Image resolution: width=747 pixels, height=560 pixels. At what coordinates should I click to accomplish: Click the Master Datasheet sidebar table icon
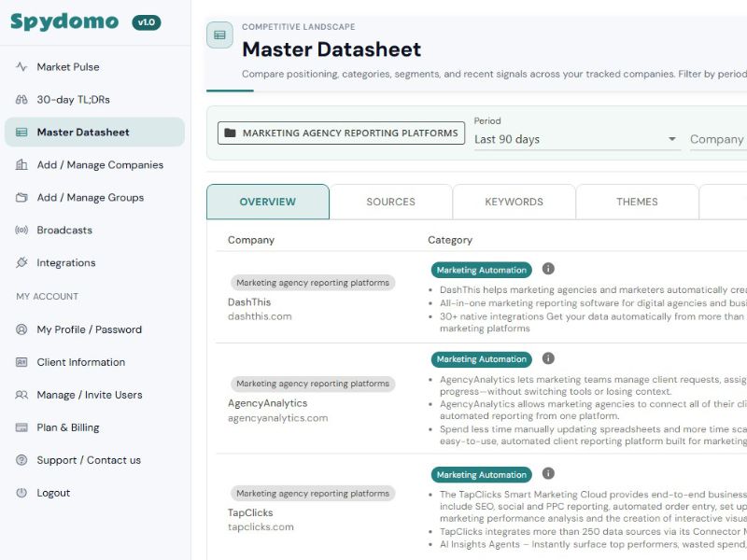(21, 132)
